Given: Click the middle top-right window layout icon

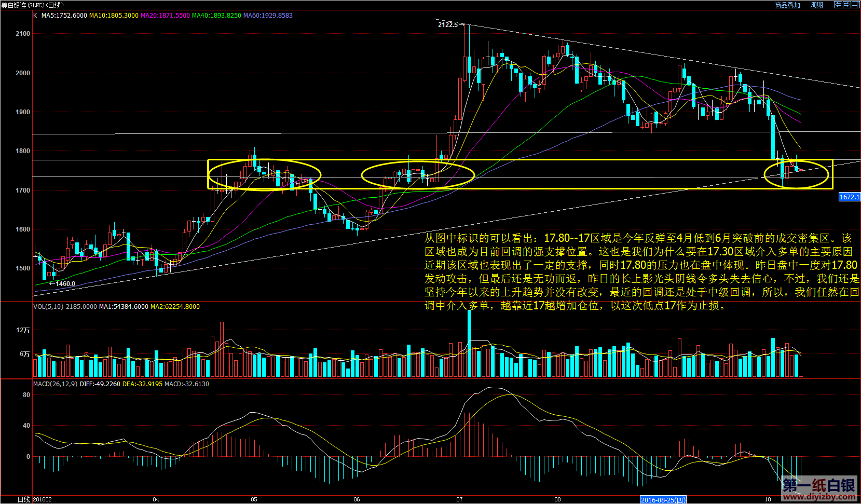Looking at the screenshot, I should point(847,5).
